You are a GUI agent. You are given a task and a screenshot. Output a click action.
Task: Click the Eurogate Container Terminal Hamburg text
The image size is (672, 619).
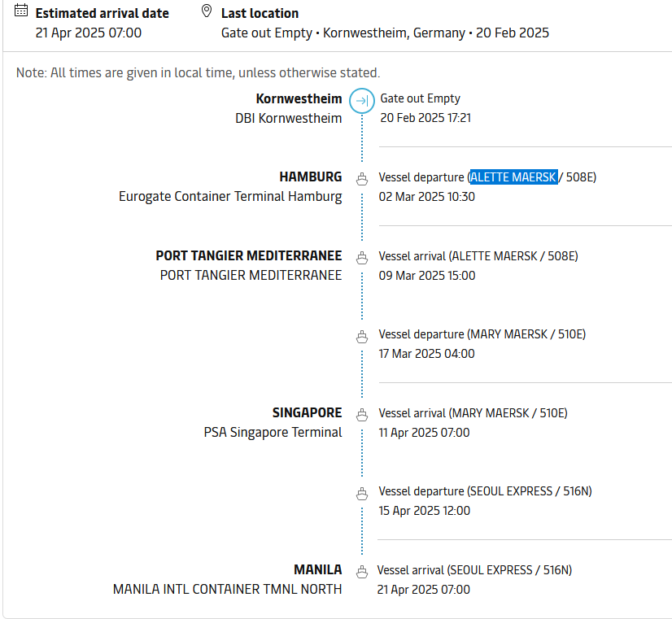point(230,197)
